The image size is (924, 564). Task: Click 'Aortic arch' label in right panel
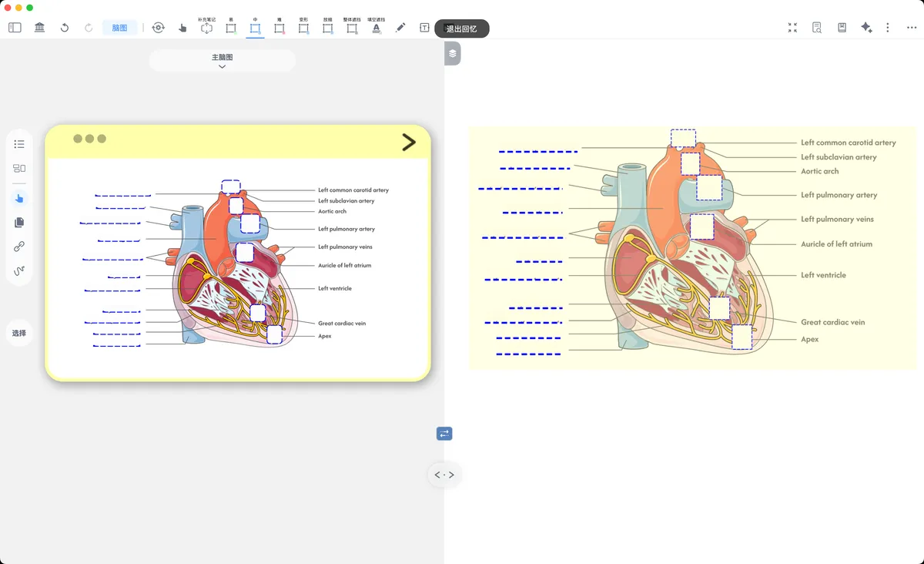pyautogui.click(x=819, y=171)
